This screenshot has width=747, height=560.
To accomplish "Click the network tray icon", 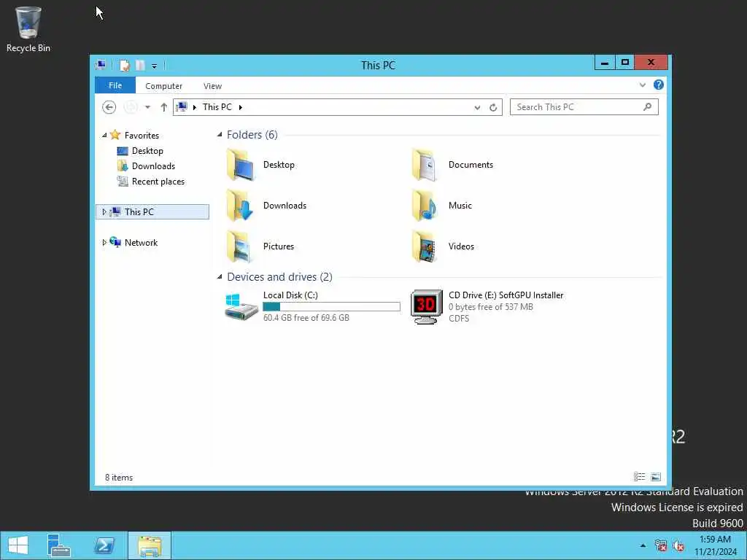I will click(661, 545).
